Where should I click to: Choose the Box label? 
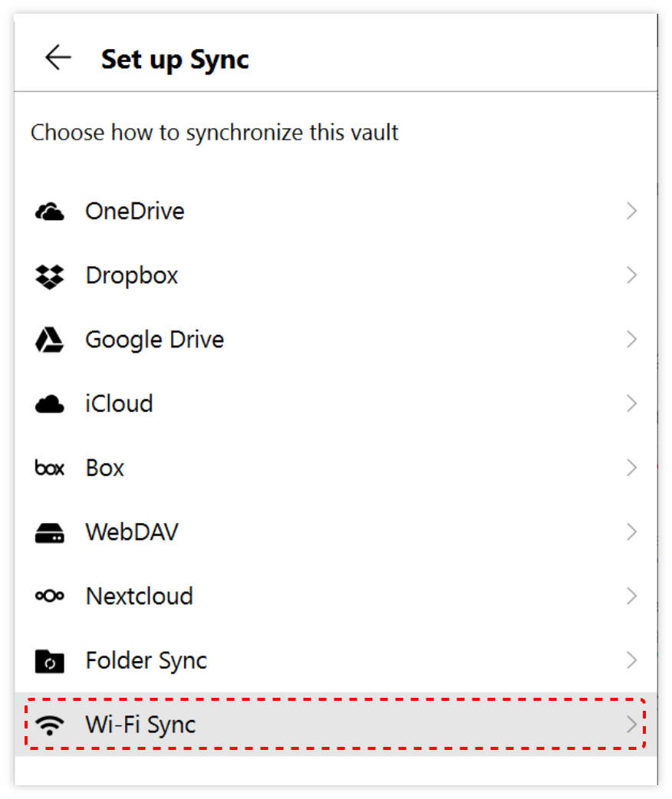click(104, 468)
